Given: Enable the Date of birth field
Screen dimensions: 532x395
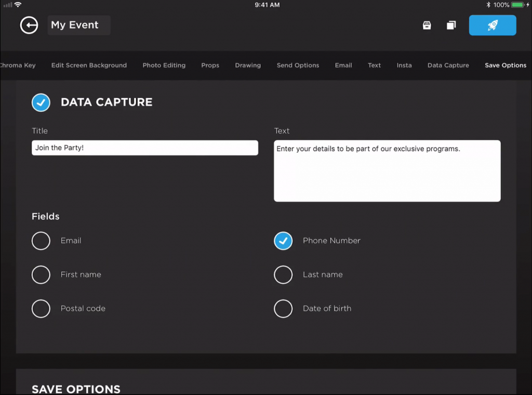Looking at the screenshot, I should (283, 308).
